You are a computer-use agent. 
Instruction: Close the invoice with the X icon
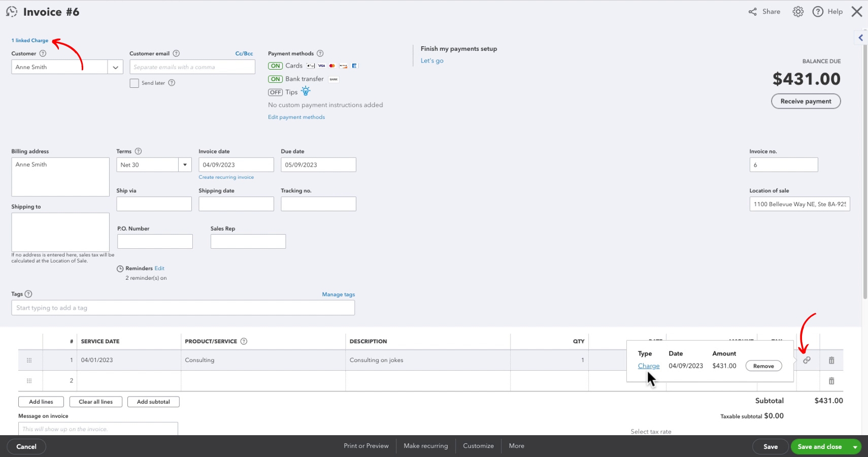coord(857,12)
